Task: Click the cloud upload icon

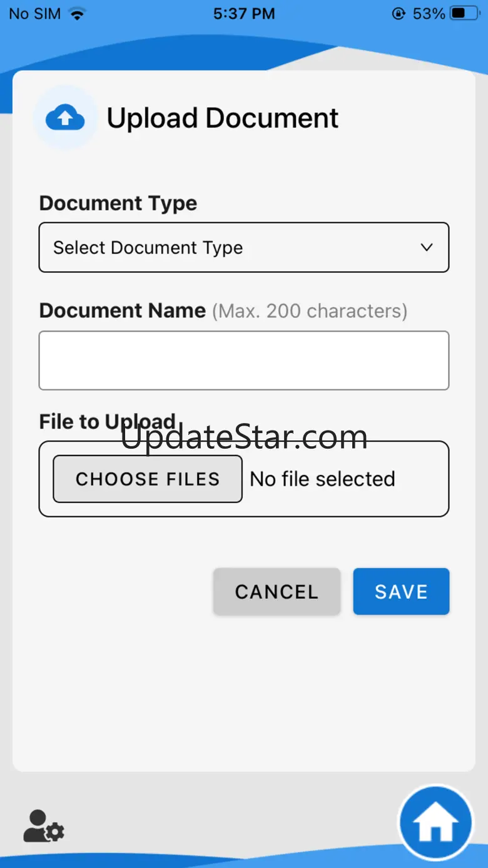Action: click(66, 118)
